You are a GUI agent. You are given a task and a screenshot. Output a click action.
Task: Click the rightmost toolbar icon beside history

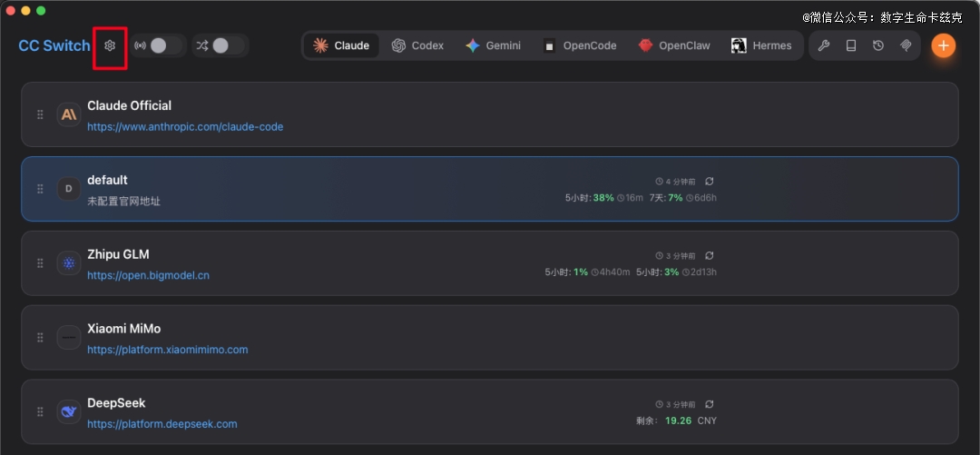point(906,45)
